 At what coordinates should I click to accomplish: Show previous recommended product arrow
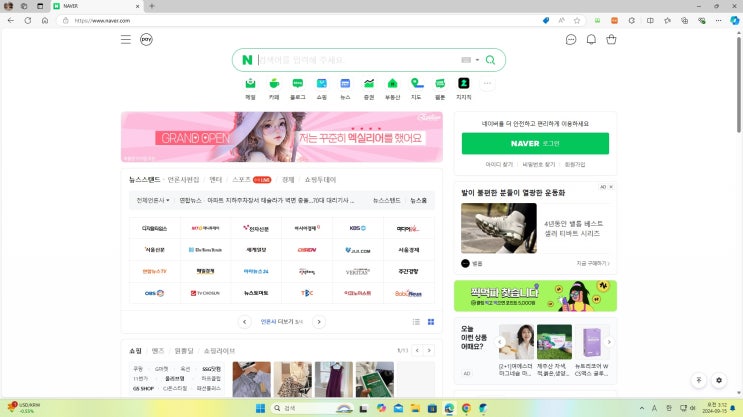click(499, 342)
